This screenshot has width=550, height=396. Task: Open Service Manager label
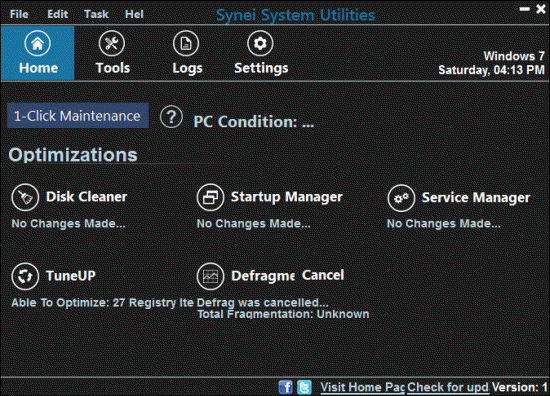476,197
